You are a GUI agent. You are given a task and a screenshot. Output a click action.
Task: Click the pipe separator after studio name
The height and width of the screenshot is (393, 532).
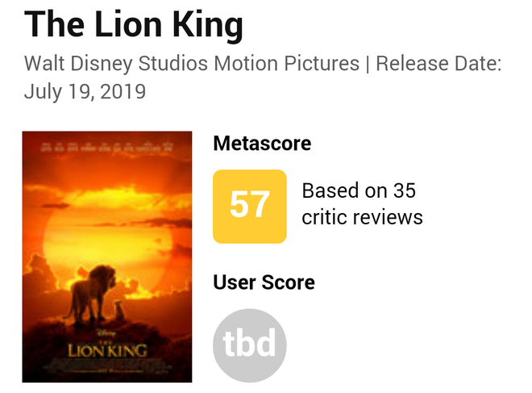tap(368, 63)
